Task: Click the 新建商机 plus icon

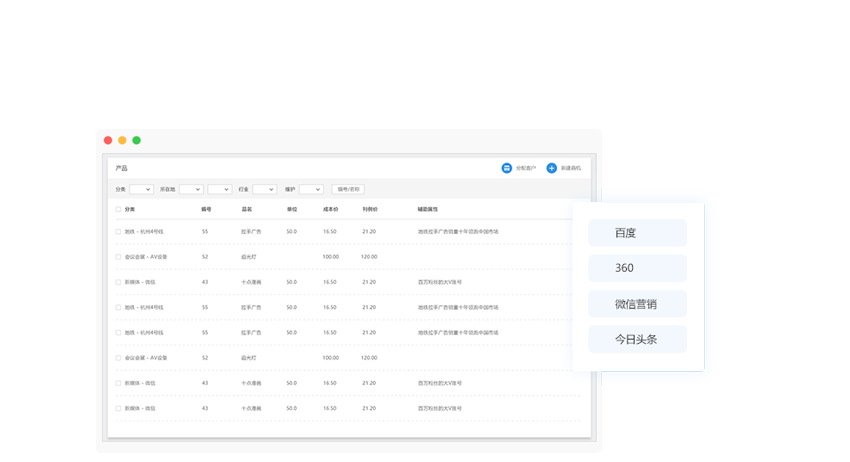Action: pyautogui.click(x=551, y=168)
